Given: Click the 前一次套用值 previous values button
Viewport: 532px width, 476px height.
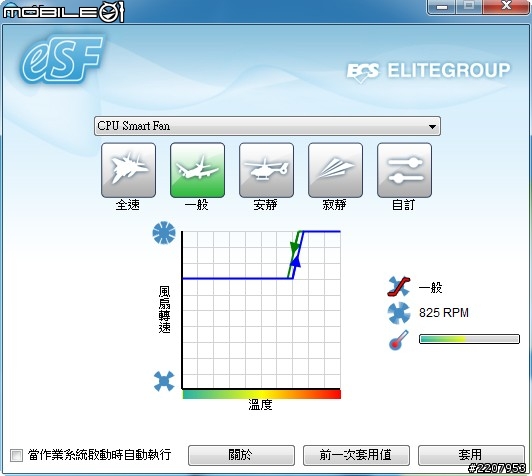Looking at the screenshot, I should (x=356, y=455).
